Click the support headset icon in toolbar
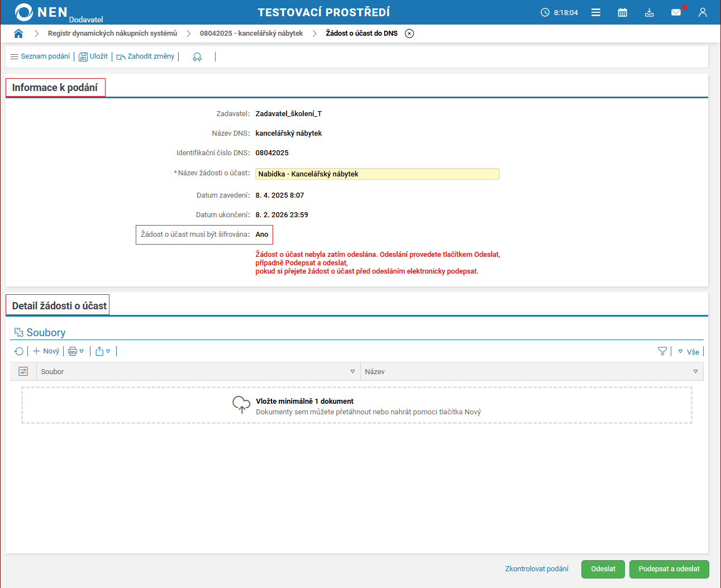 click(197, 57)
